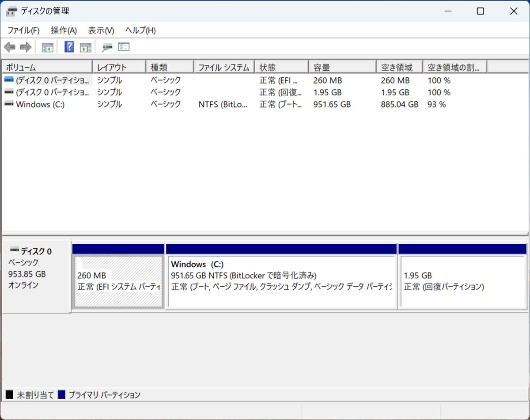The height and width of the screenshot is (420, 530).
Task: Open the checklist settings toolbar icon
Action: (124, 47)
